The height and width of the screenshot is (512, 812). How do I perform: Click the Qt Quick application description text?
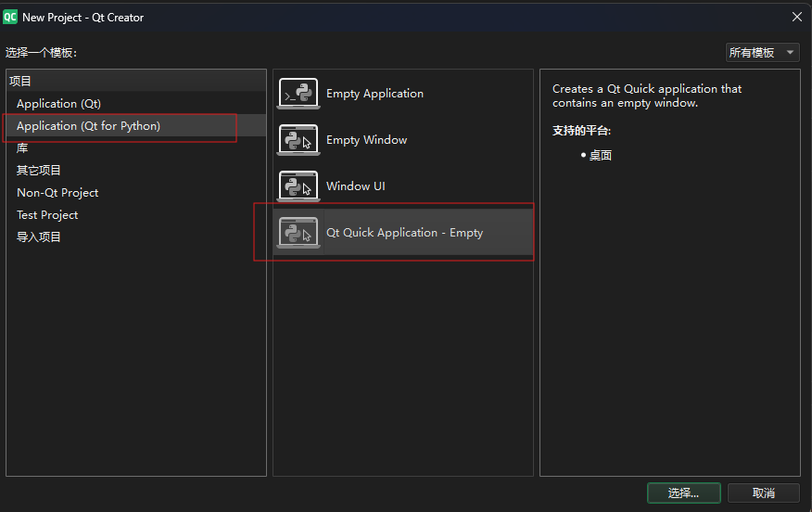click(647, 96)
